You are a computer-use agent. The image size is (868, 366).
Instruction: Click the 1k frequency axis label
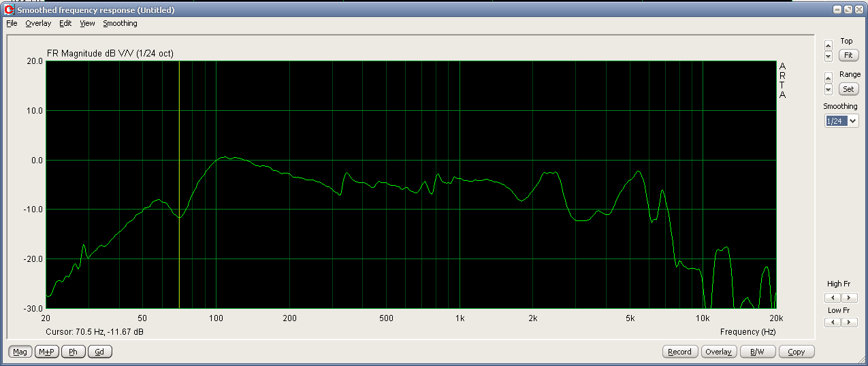tap(460, 318)
